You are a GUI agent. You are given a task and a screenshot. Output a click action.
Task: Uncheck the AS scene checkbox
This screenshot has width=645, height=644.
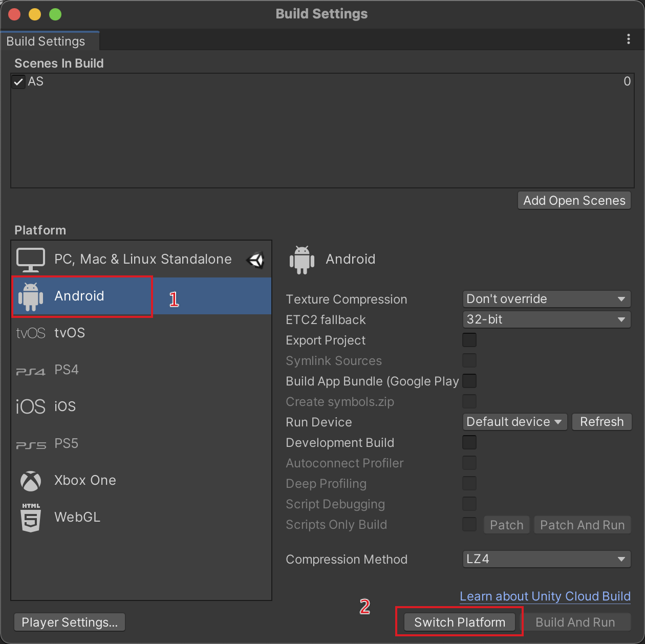click(x=19, y=82)
